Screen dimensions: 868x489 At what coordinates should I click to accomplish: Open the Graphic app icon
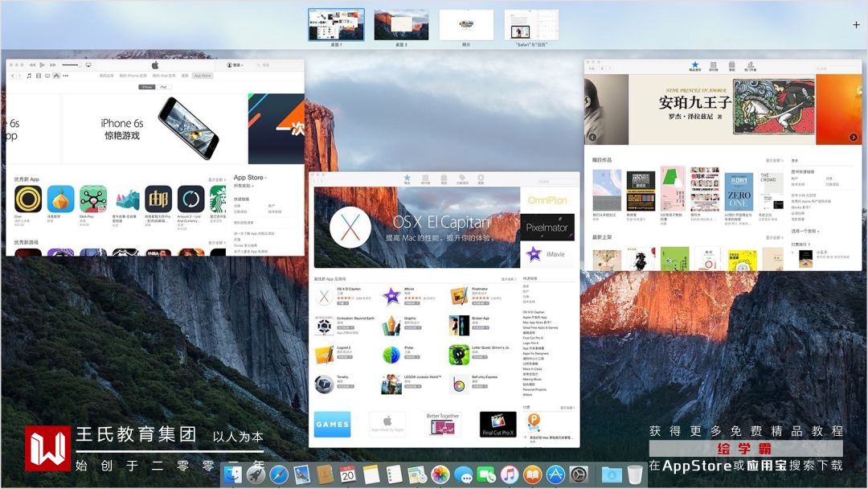click(x=392, y=327)
